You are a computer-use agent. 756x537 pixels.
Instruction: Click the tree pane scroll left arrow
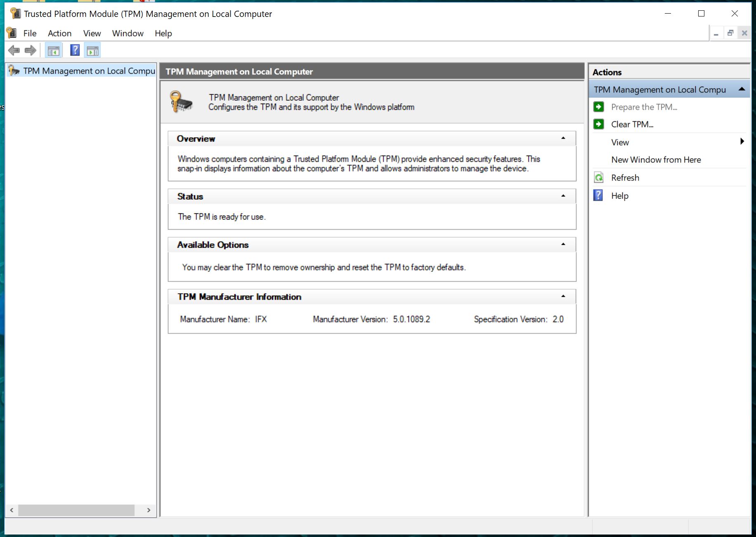point(12,510)
